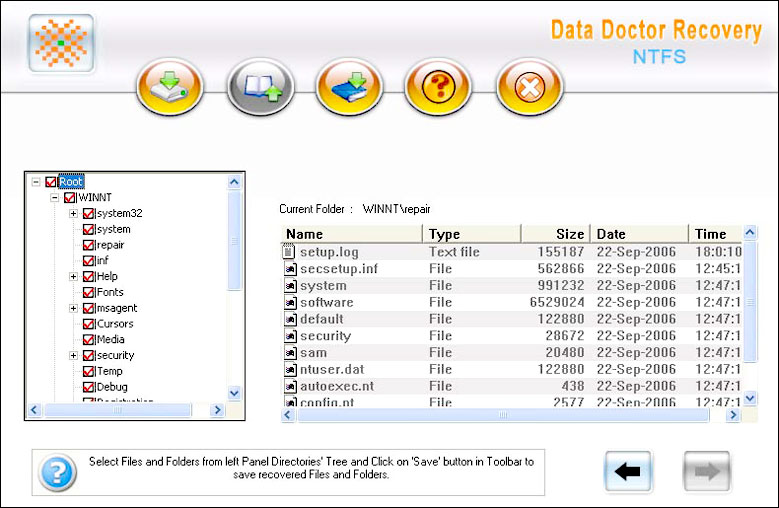
Task: Toggle the inf folder checkbox
Action: [88, 261]
